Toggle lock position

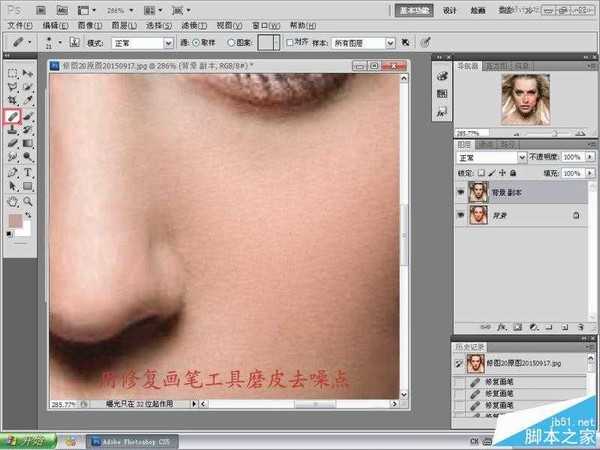click(502, 173)
